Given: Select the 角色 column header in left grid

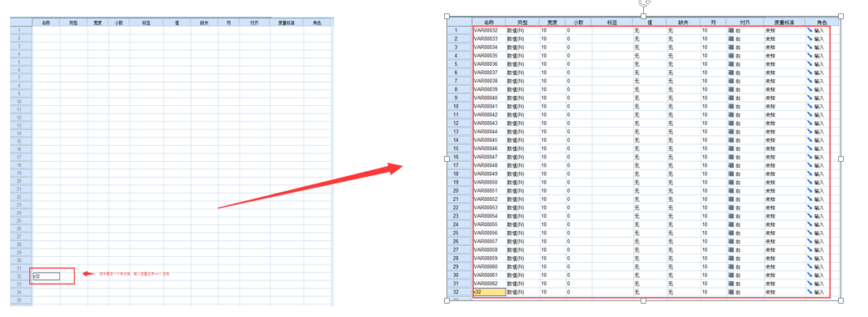Looking at the screenshot, I should [317, 23].
